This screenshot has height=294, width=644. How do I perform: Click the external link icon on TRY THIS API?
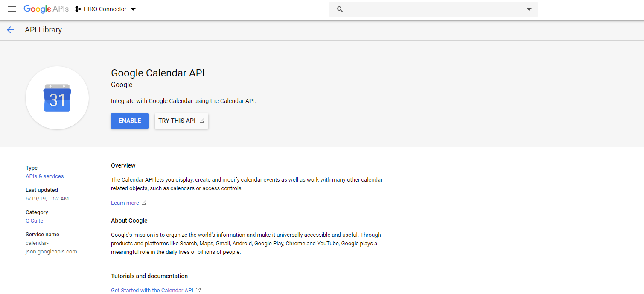[202, 121]
